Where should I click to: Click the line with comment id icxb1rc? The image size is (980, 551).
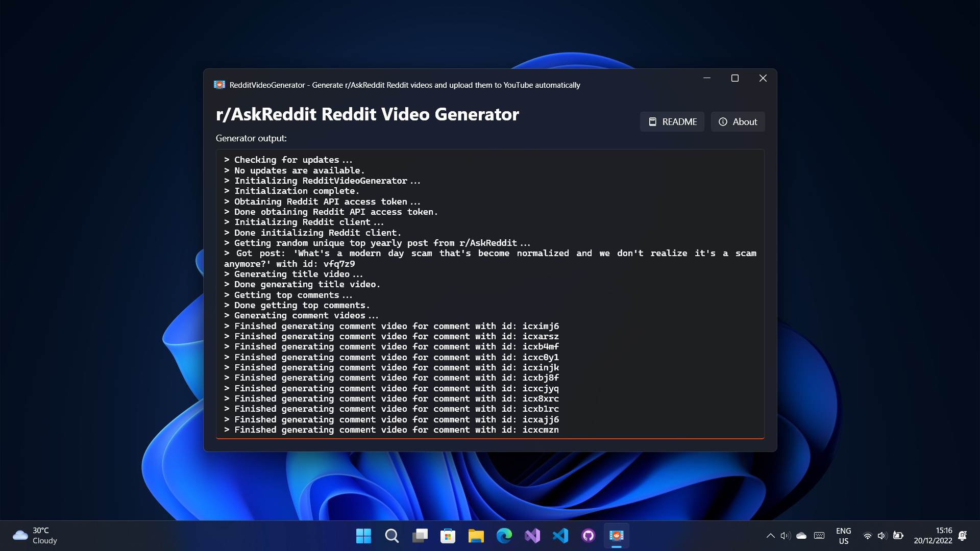391,409
